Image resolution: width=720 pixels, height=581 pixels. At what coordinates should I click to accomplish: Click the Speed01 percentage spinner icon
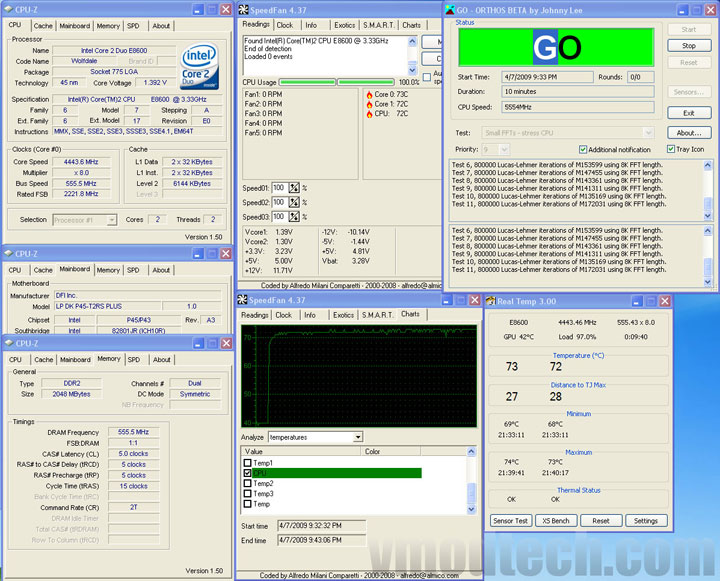coord(294,187)
